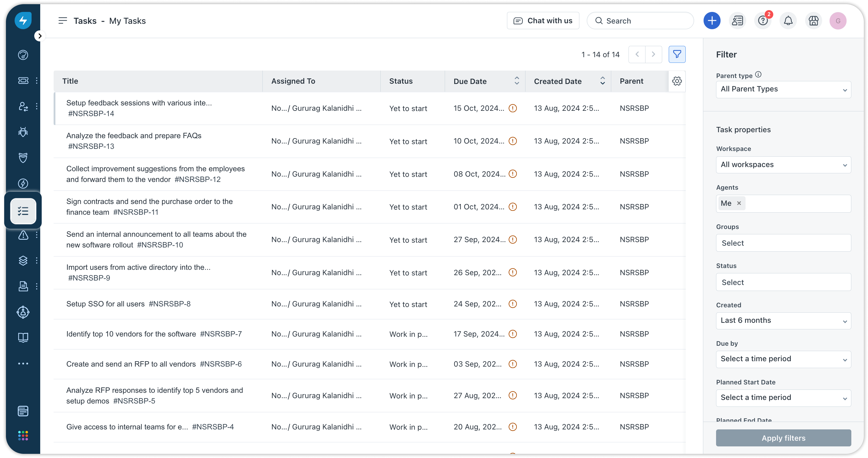The image size is (868, 458).
Task: Open the Created 'Last 6 months' dropdown
Action: pos(783,321)
